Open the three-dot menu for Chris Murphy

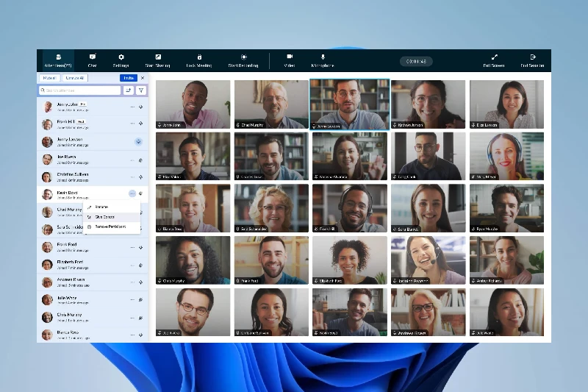point(132,318)
